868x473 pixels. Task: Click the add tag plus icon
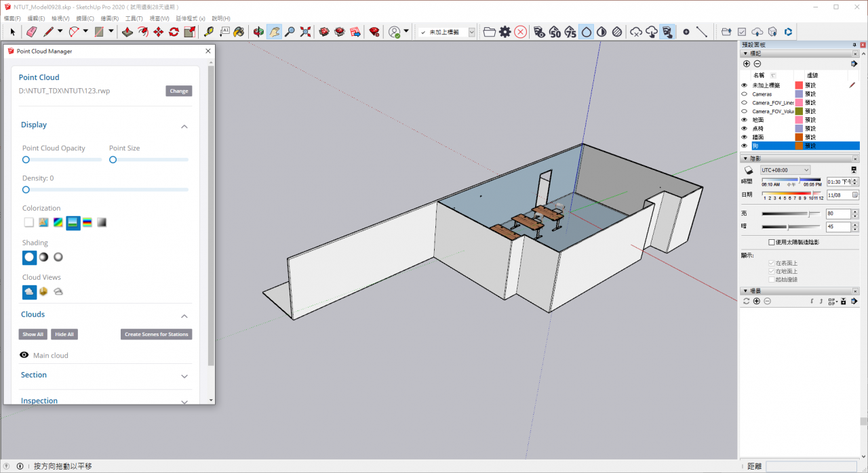tap(747, 64)
